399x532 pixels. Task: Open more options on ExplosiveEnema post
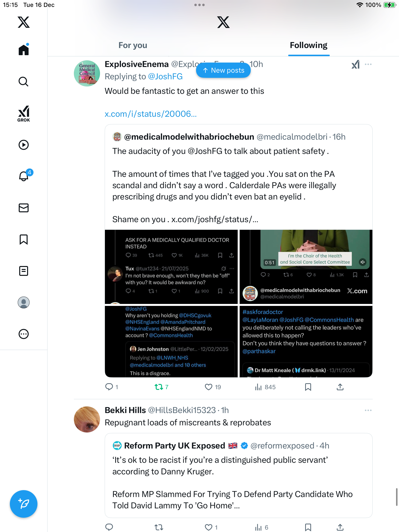tap(368, 64)
